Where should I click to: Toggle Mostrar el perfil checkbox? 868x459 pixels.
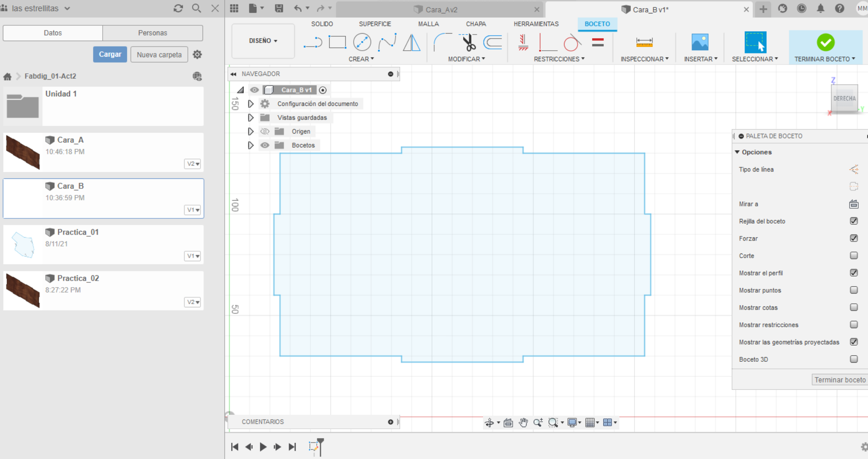coord(854,273)
